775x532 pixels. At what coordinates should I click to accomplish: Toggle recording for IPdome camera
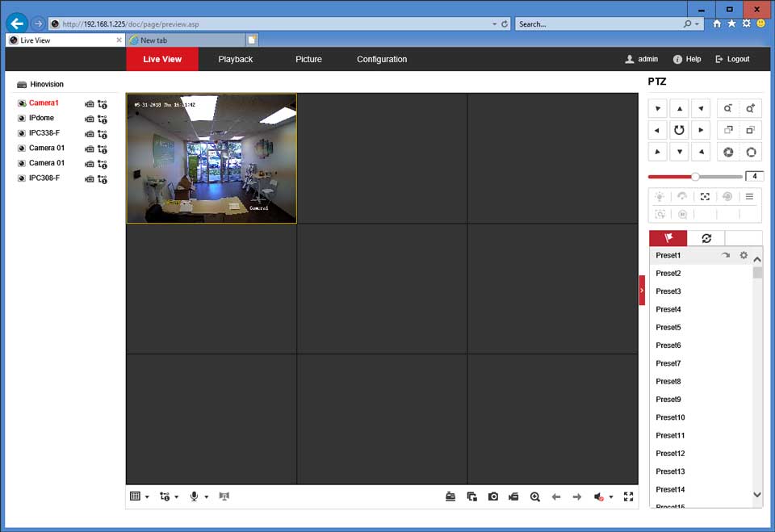coord(90,119)
